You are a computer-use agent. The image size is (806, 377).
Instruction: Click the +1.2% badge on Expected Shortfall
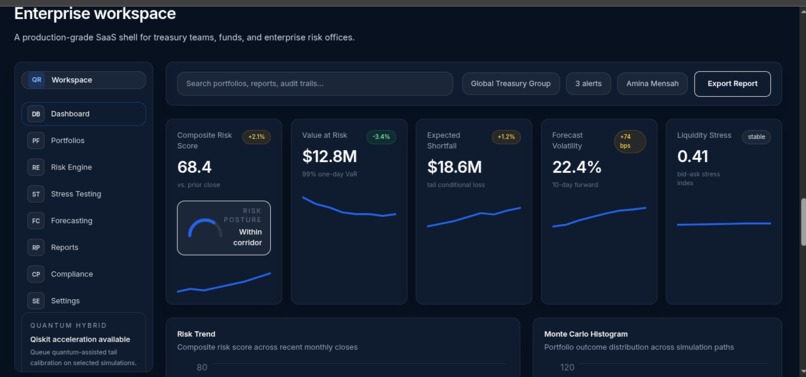coord(506,137)
